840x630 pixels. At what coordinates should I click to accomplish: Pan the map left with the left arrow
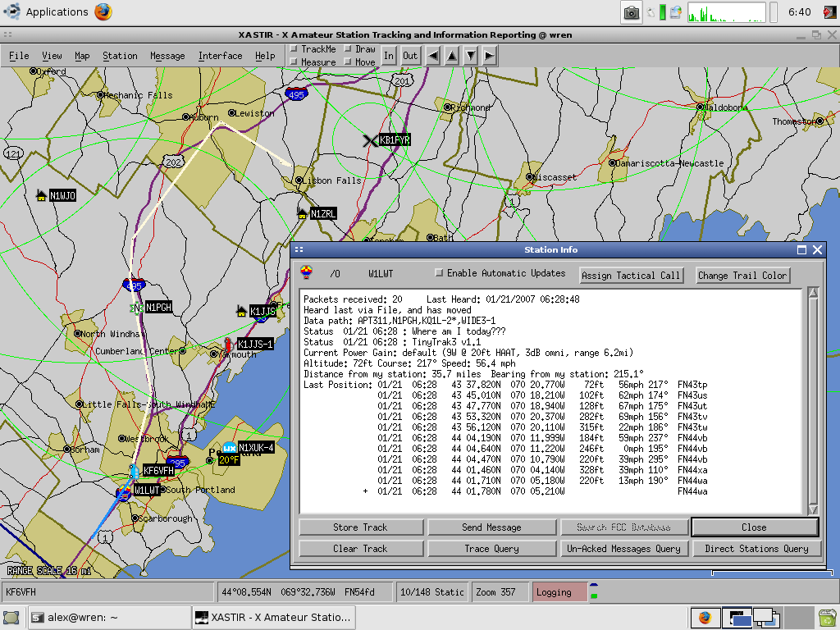(x=433, y=56)
